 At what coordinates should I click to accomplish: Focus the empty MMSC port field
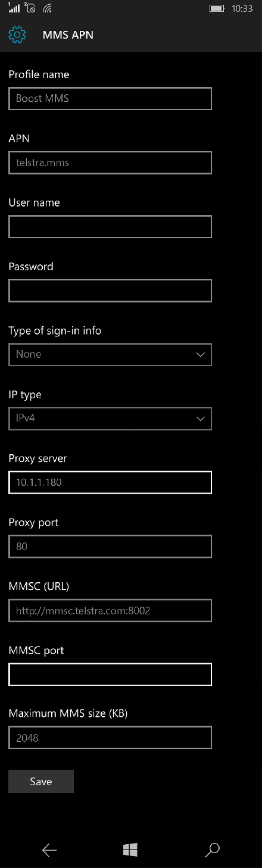110,675
